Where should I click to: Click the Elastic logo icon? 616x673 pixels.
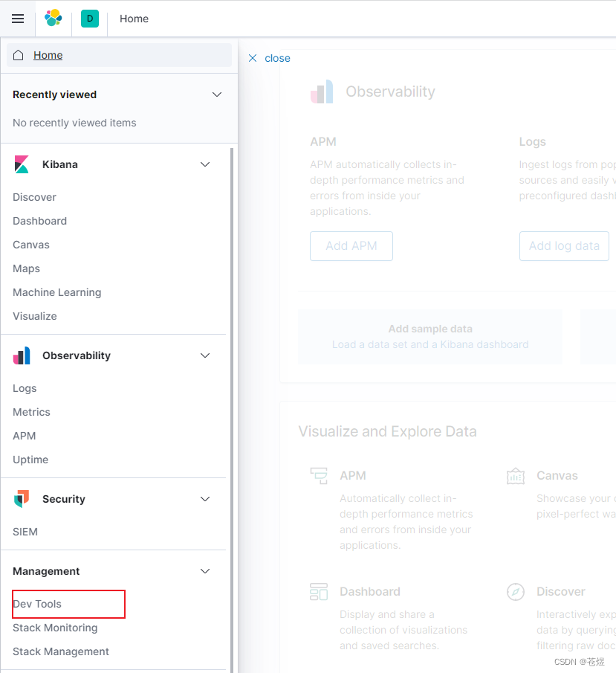pos(54,19)
